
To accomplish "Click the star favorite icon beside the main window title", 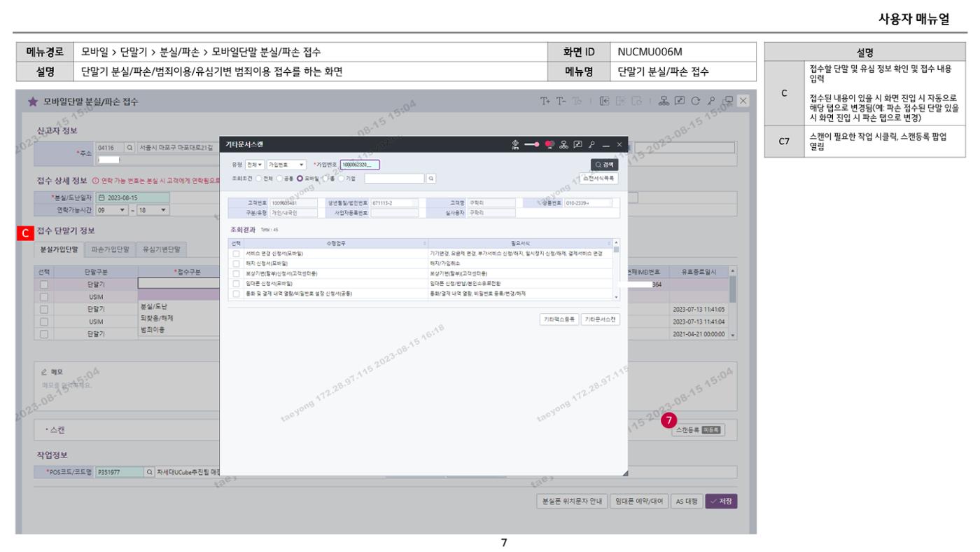I will click(x=32, y=102).
